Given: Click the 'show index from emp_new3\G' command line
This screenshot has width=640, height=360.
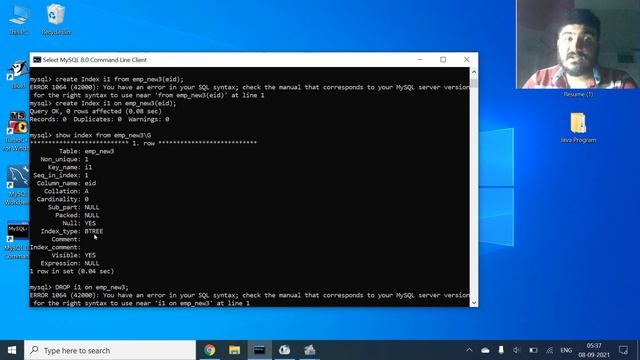Looking at the screenshot, I should 90,135.
